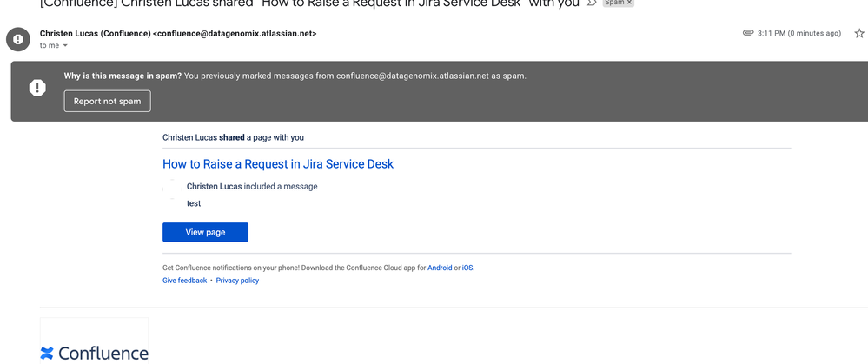Click the sender avatar spam warning icon
Viewport: 868px width, 364px height.
point(18,39)
